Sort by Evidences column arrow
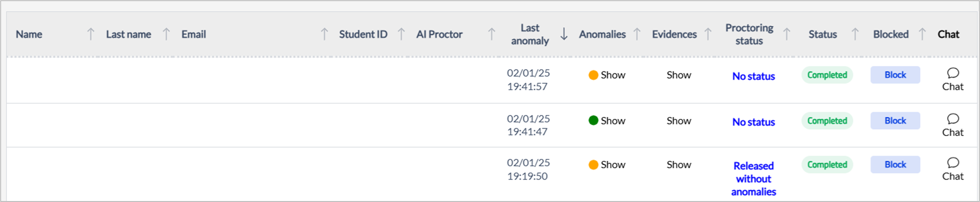The image size is (980, 202). [x=708, y=34]
